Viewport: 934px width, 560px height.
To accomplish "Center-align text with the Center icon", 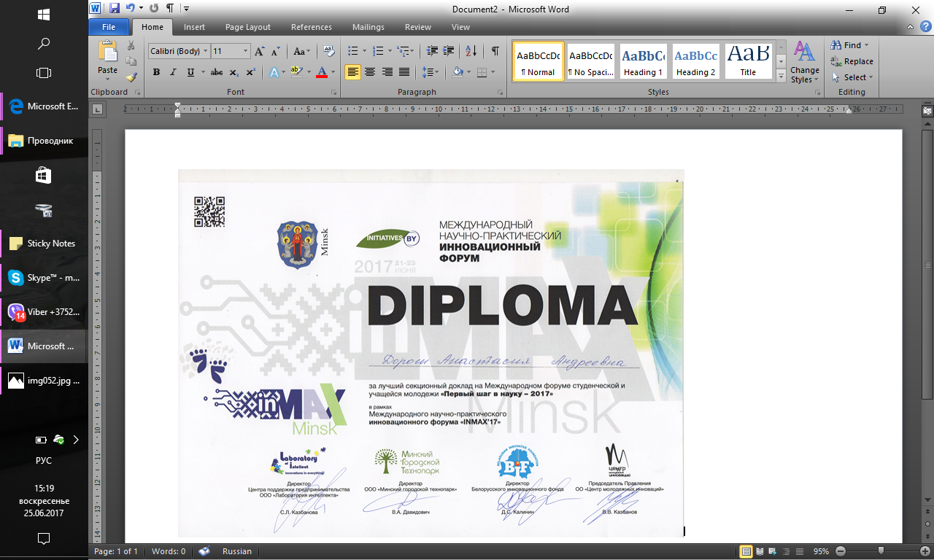I will point(370,72).
